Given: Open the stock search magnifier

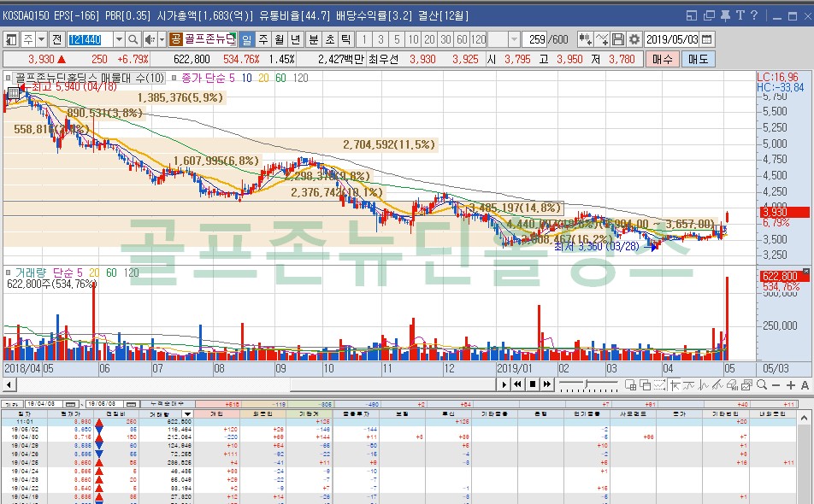Looking at the screenshot, I should (133, 39).
